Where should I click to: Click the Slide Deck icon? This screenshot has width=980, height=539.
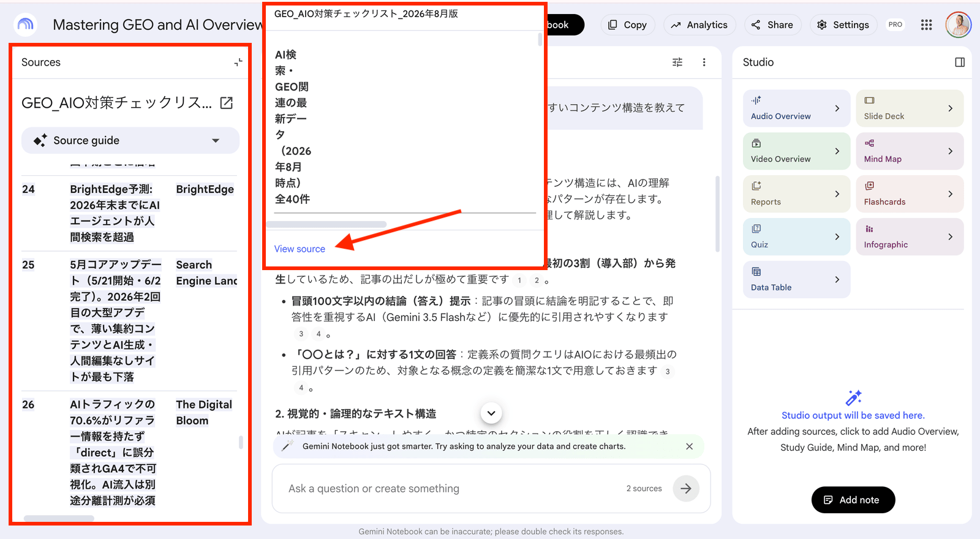pyautogui.click(x=870, y=100)
